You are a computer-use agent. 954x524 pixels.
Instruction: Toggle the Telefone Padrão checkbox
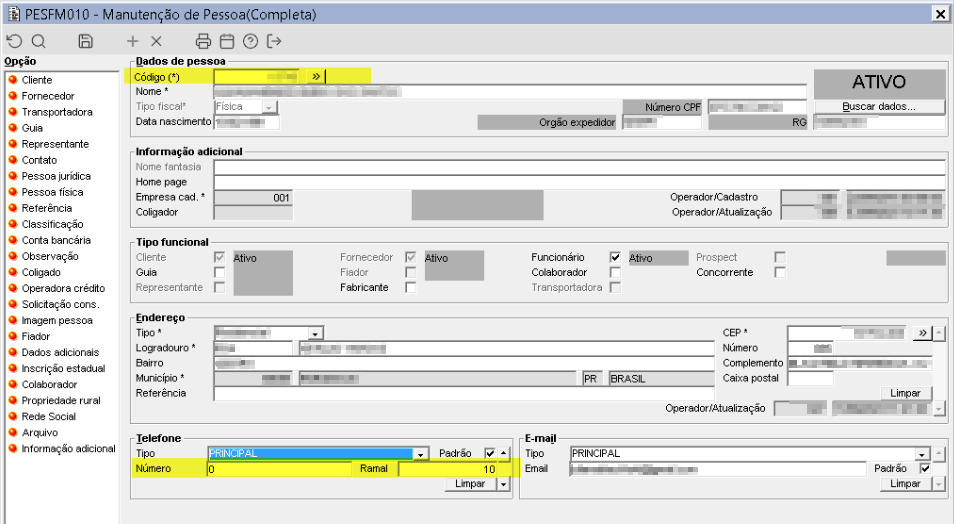point(490,453)
